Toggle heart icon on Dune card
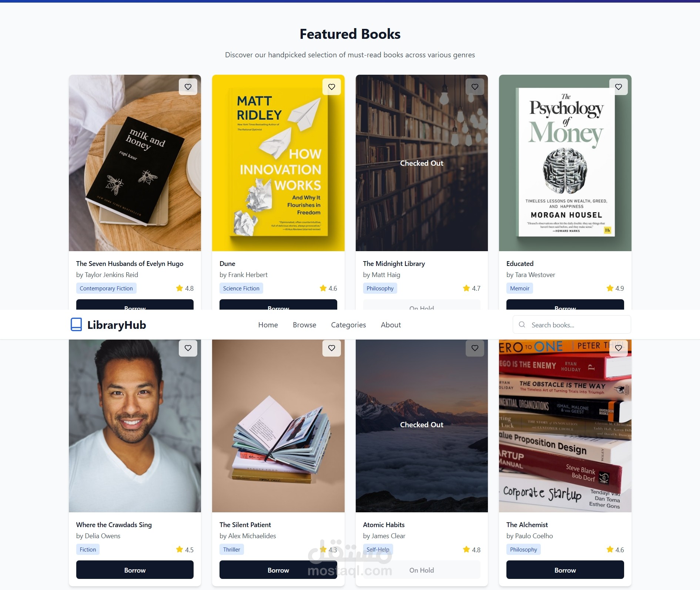 coord(332,87)
